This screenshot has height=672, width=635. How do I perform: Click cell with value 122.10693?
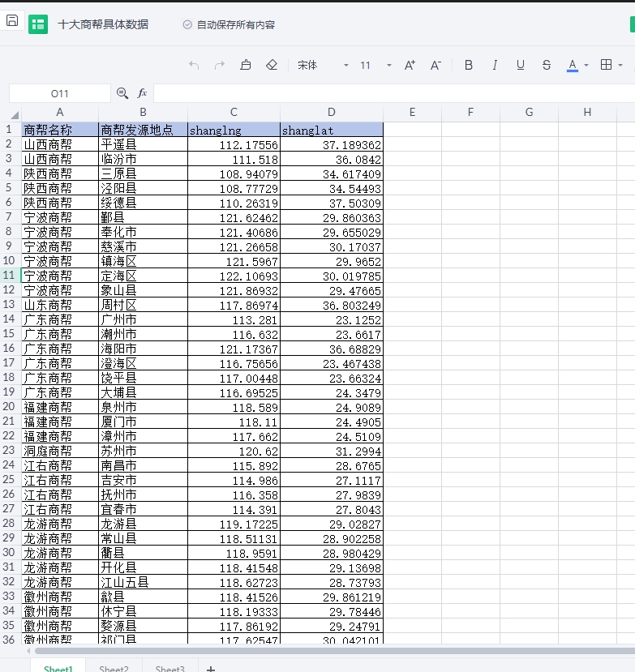click(234, 276)
